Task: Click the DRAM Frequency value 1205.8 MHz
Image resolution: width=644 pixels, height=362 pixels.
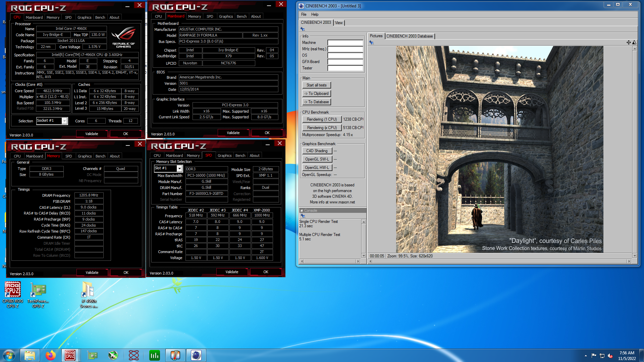Action: (89, 195)
